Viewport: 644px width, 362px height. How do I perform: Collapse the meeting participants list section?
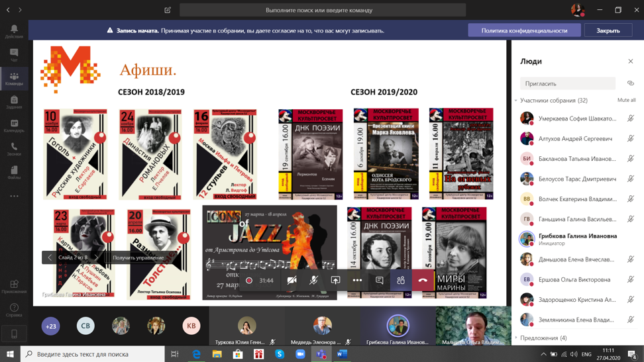coord(516,101)
